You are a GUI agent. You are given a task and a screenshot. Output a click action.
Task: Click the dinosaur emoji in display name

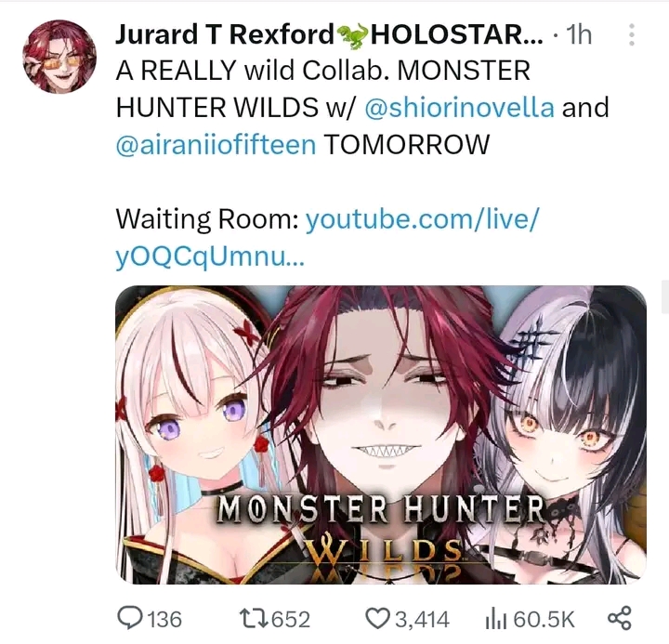tap(352, 35)
